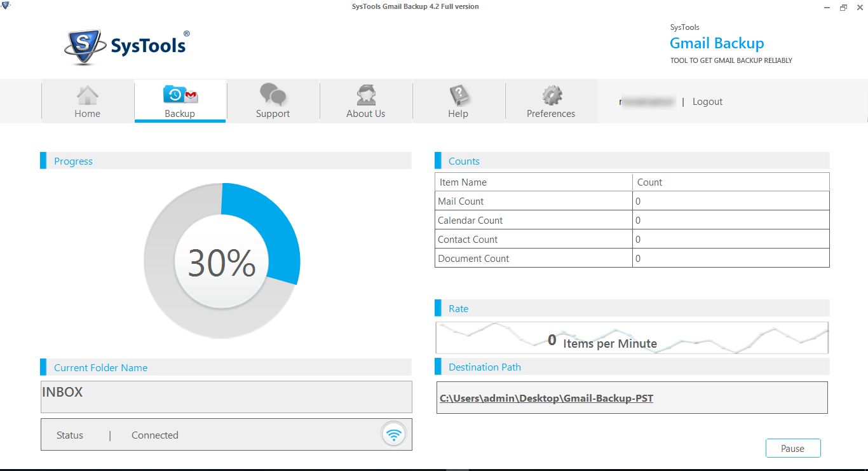This screenshot has height=471, width=868.
Task: Click the Count column header
Action: coord(649,182)
